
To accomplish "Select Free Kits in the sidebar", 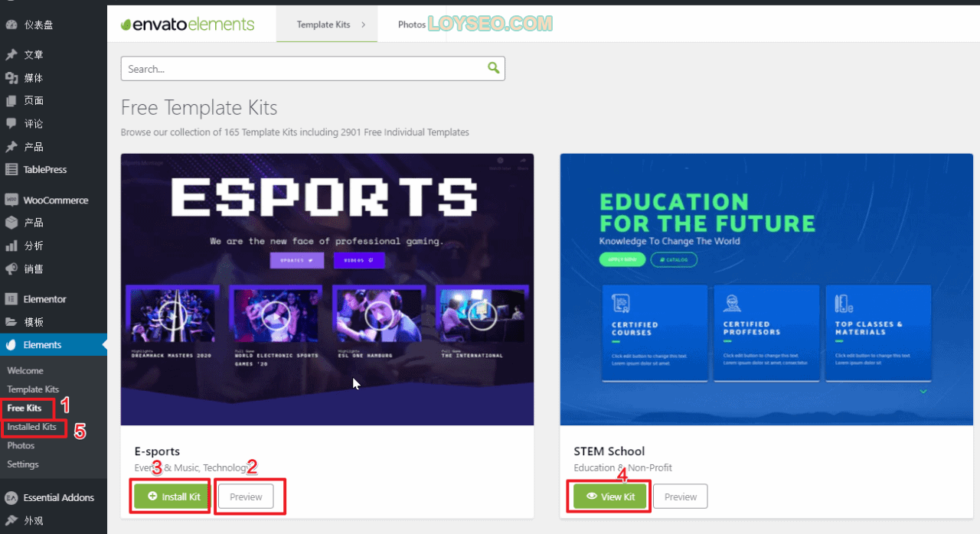I will (x=24, y=408).
